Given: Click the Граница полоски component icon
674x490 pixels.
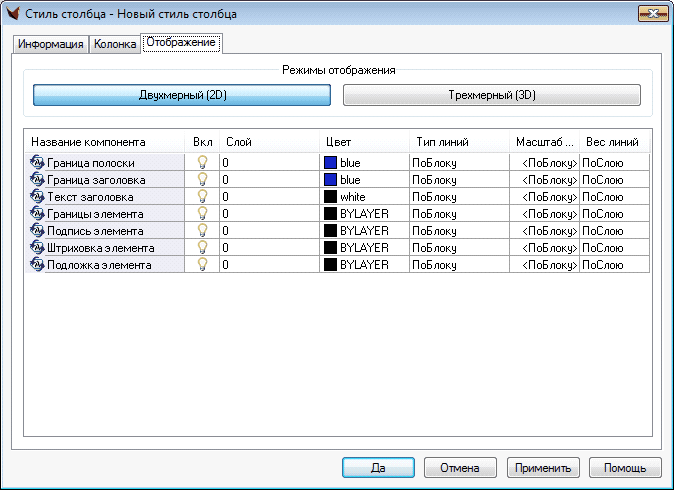Looking at the screenshot, I should tap(38, 162).
